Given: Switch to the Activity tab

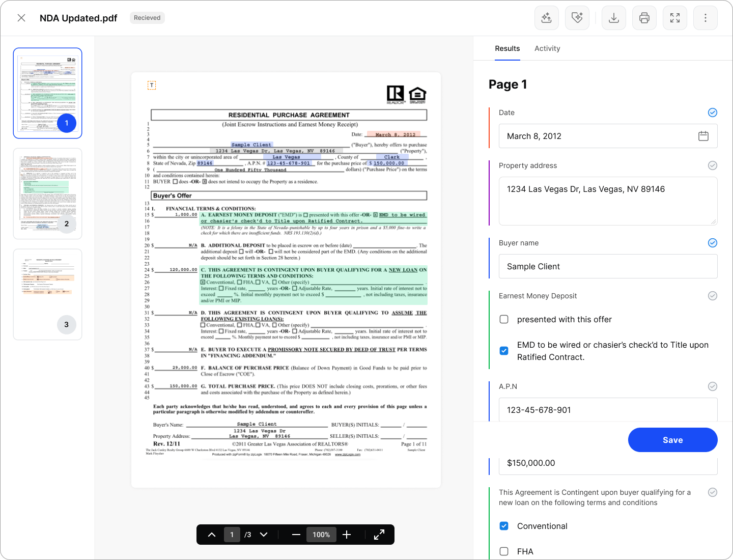Looking at the screenshot, I should (x=547, y=48).
